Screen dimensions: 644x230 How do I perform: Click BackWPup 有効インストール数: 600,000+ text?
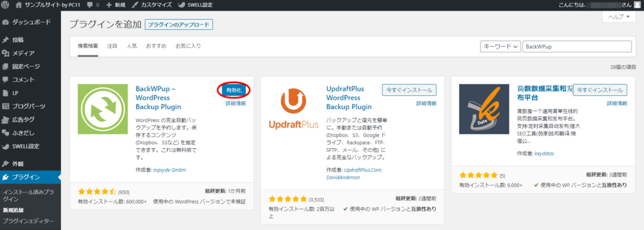coord(112,202)
